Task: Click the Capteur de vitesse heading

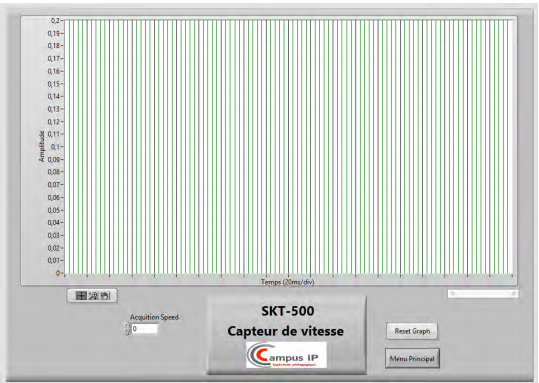Action: pos(285,331)
